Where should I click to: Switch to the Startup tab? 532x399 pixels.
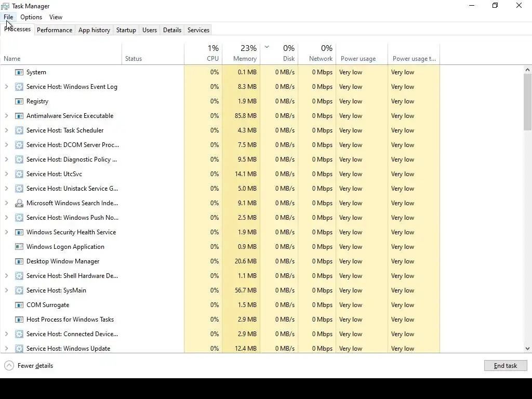tap(126, 30)
